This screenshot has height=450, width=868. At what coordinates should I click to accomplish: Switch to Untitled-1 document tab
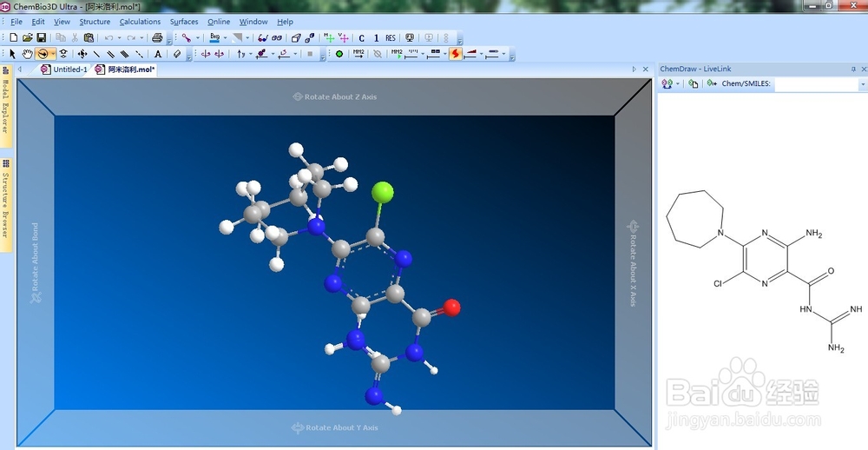[64, 69]
